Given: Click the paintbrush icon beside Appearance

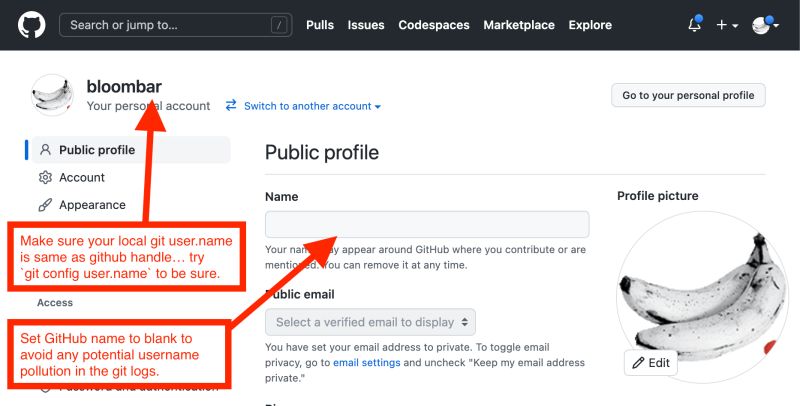Looking at the screenshot, I should pyautogui.click(x=45, y=205).
